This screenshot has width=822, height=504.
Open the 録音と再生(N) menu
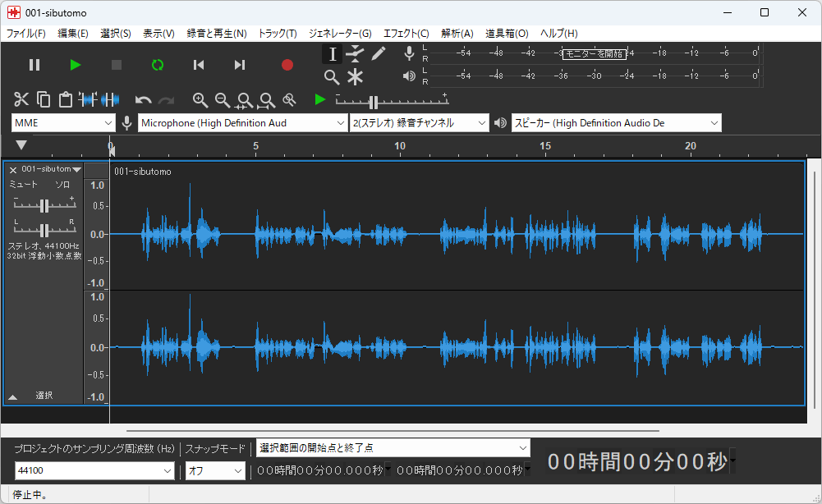pos(217,34)
